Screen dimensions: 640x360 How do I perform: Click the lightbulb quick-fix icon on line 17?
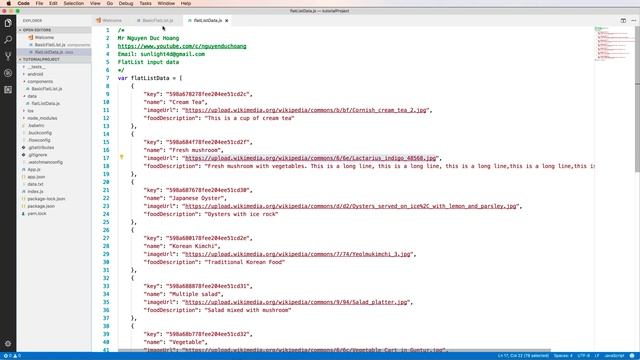click(x=122, y=157)
